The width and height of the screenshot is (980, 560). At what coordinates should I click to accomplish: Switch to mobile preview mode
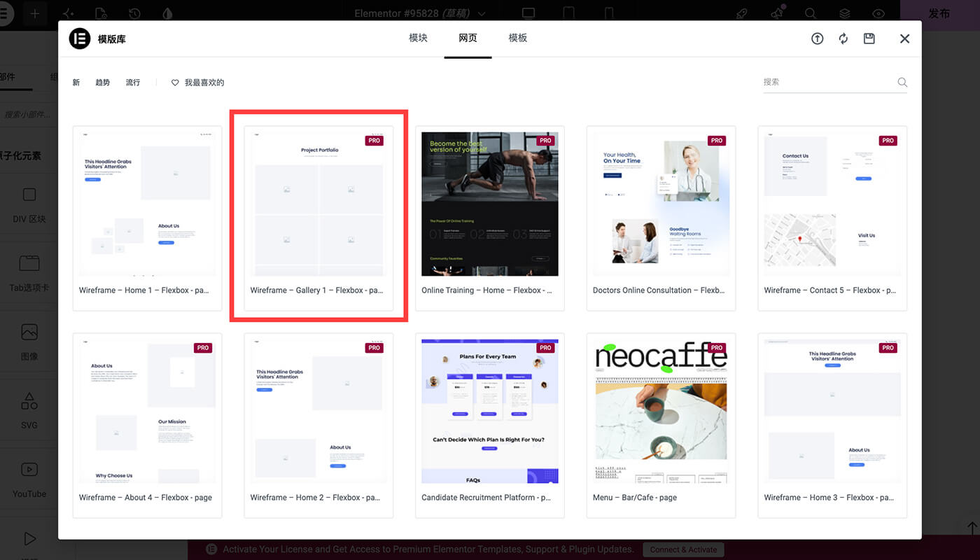point(609,13)
